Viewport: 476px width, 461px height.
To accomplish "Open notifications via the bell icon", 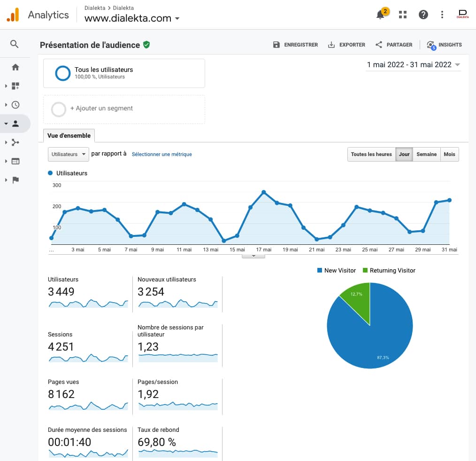I will (381, 15).
